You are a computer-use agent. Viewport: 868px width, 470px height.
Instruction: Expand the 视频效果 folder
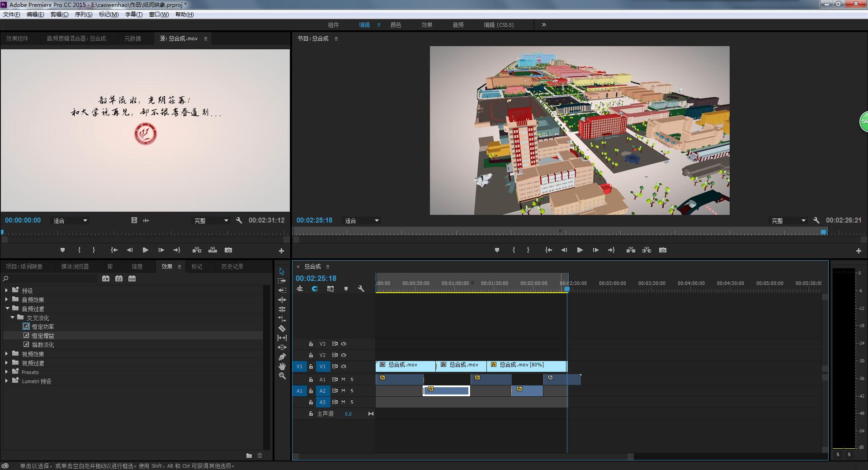coord(6,354)
